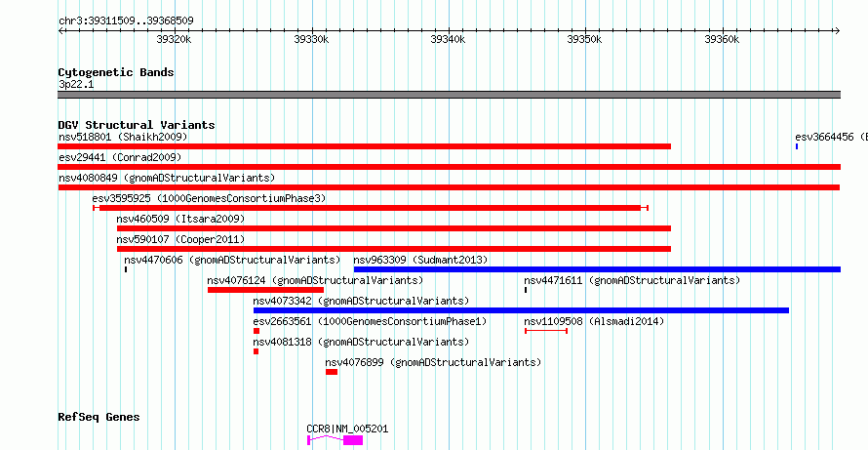Click the chr3:39311509..39368509 coordinate text

(126, 21)
